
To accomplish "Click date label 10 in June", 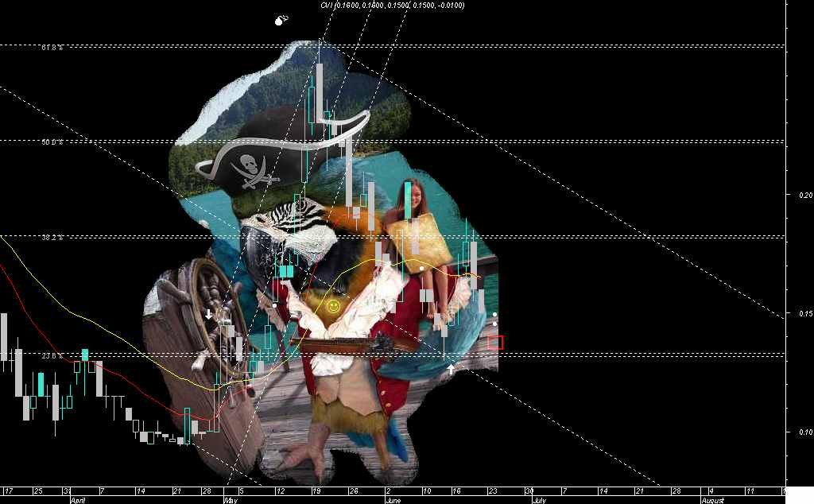I will point(427,491).
